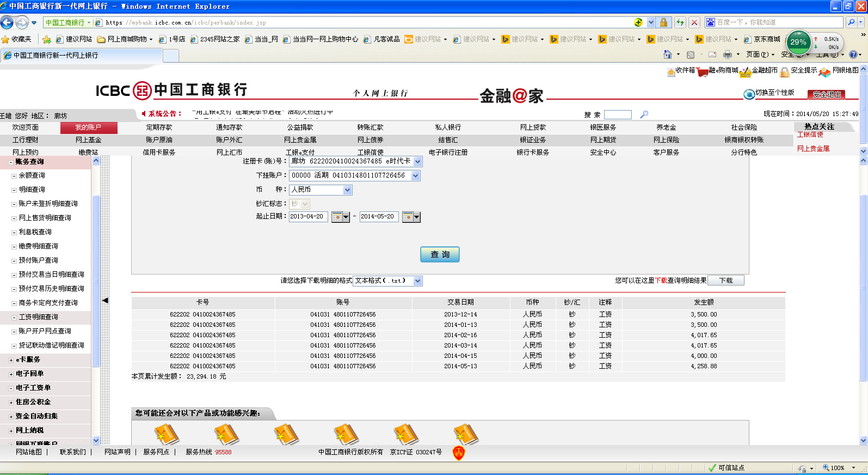Expand the 住房公积金 section

click(x=11, y=403)
